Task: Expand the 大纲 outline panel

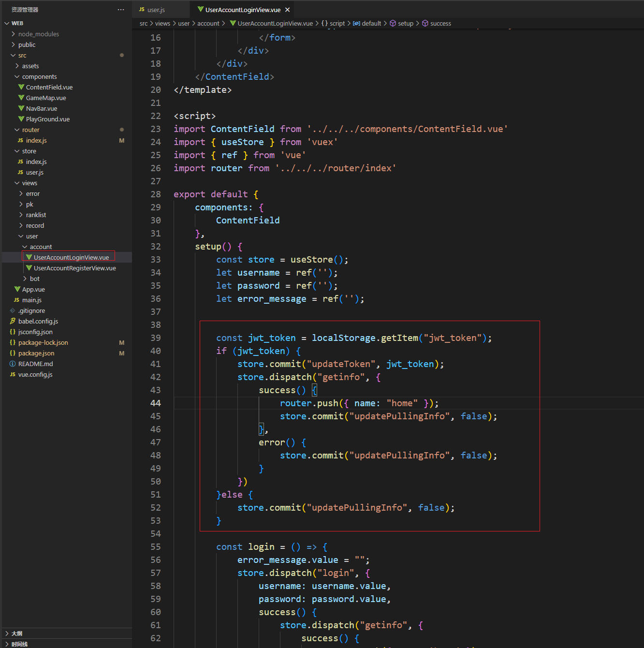Action: tap(66, 633)
